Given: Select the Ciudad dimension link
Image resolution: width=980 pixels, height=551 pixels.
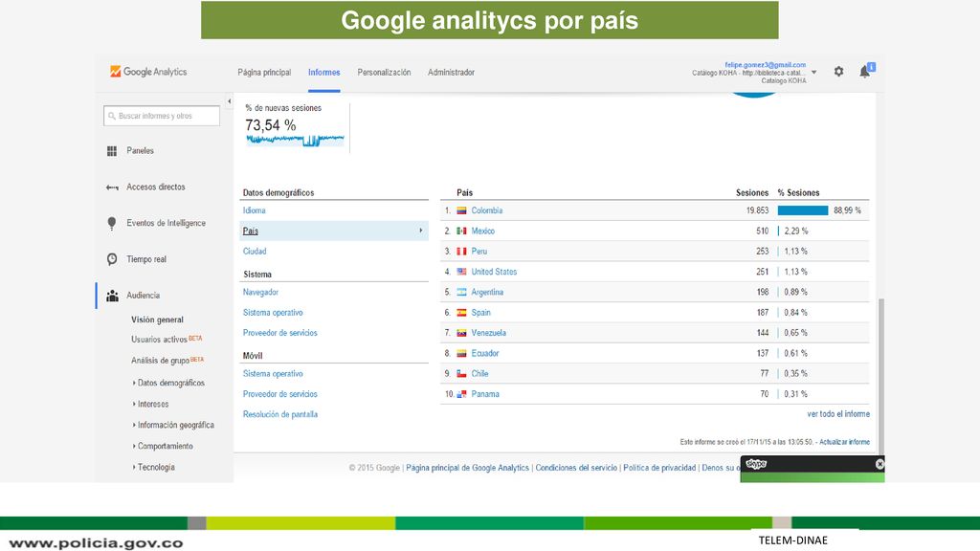Looking at the screenshot, I should [x=255, y=252].
